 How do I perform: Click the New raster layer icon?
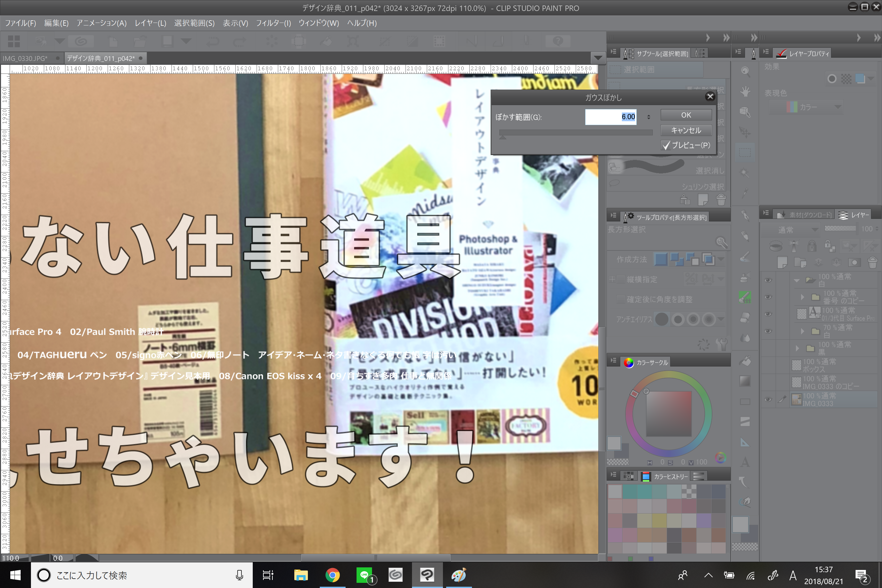(x=783, y=262)
